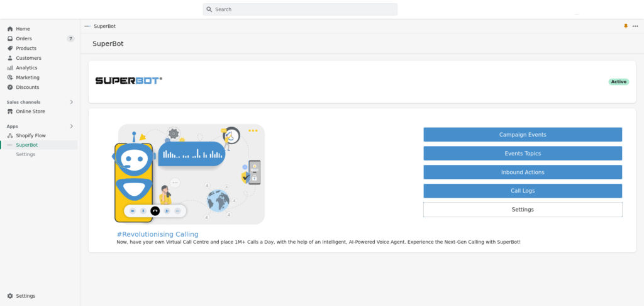Focus the top Search field
The height and width of the screenshot is (306, 644).
[300, 9]
